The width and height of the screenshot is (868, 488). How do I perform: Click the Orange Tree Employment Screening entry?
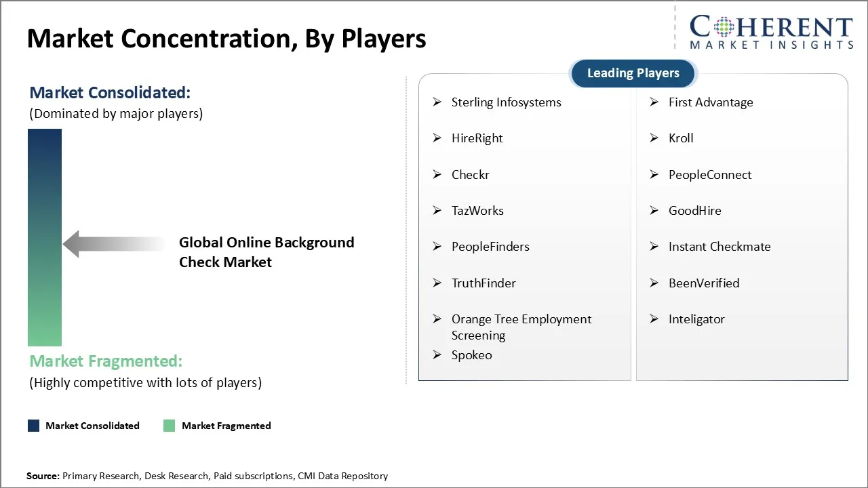click(521, 327)
